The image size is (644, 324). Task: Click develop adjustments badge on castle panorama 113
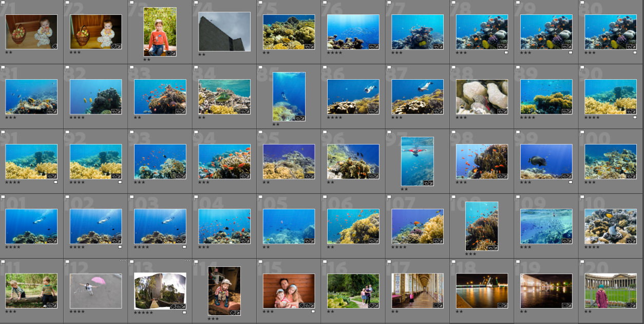point(183,307)
